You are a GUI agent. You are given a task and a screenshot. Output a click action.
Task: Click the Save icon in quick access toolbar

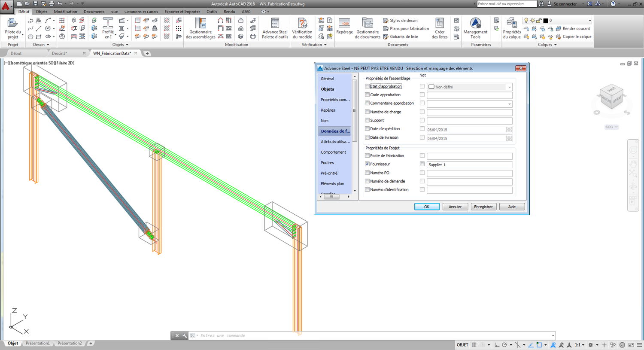tap(36, 4)
